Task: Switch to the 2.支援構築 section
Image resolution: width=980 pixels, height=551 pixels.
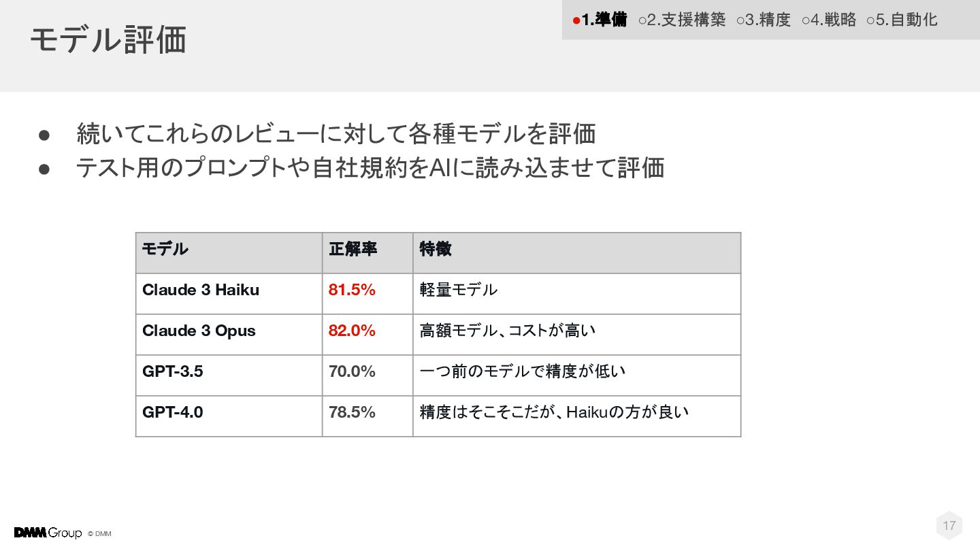Action: [x=683, y=20]
